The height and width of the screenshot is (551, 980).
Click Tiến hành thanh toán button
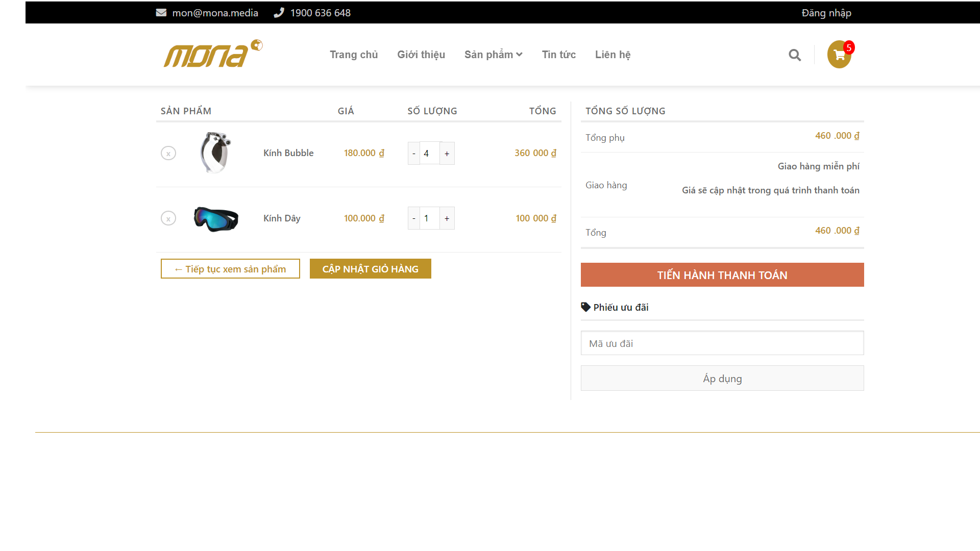[x=722, y=275]
